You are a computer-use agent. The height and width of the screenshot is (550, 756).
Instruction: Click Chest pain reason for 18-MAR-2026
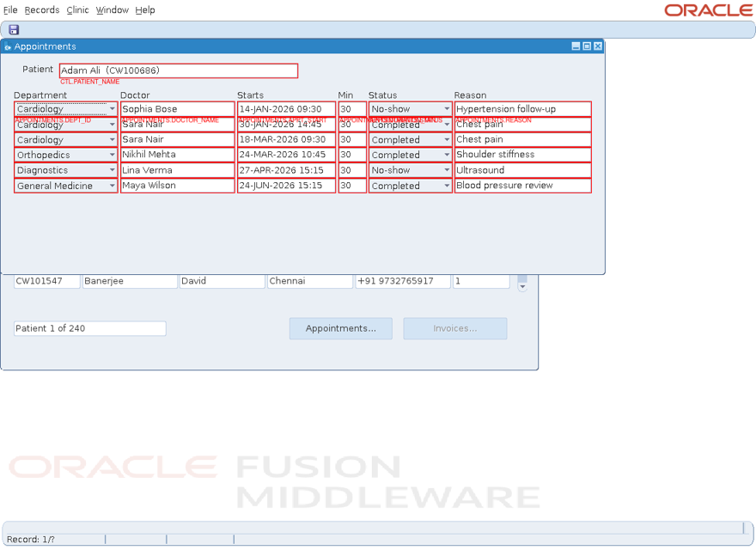point(522,139)
